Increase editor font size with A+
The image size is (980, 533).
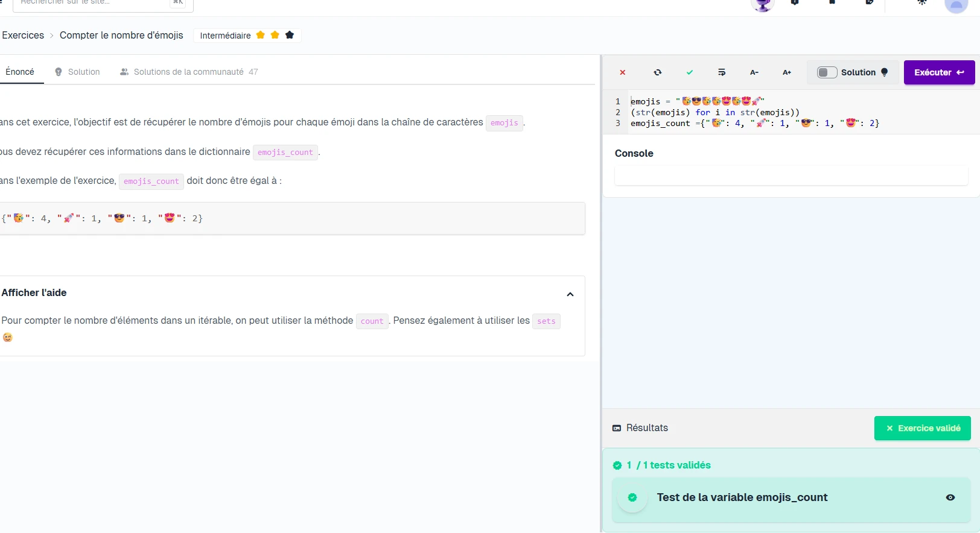(787, 72)
